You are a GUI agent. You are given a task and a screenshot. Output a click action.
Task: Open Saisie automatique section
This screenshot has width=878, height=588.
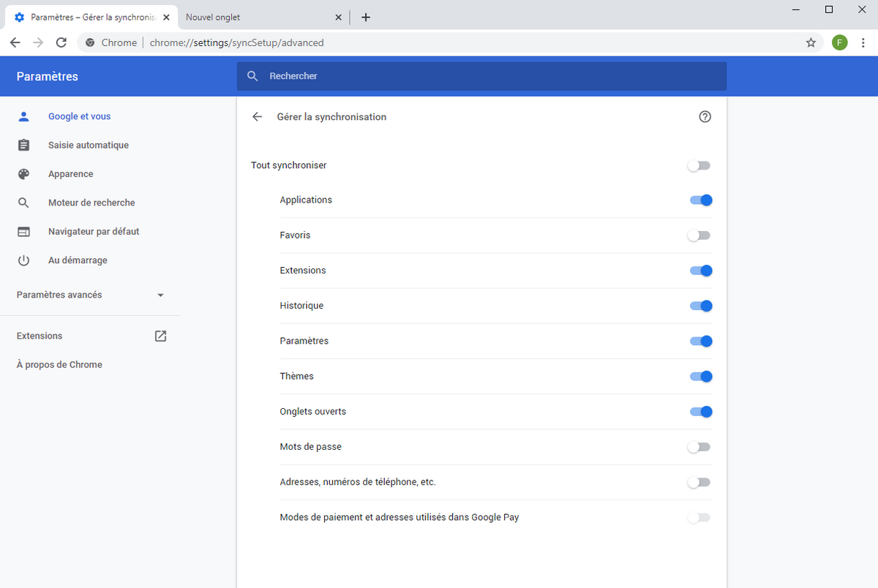(89, 145)
